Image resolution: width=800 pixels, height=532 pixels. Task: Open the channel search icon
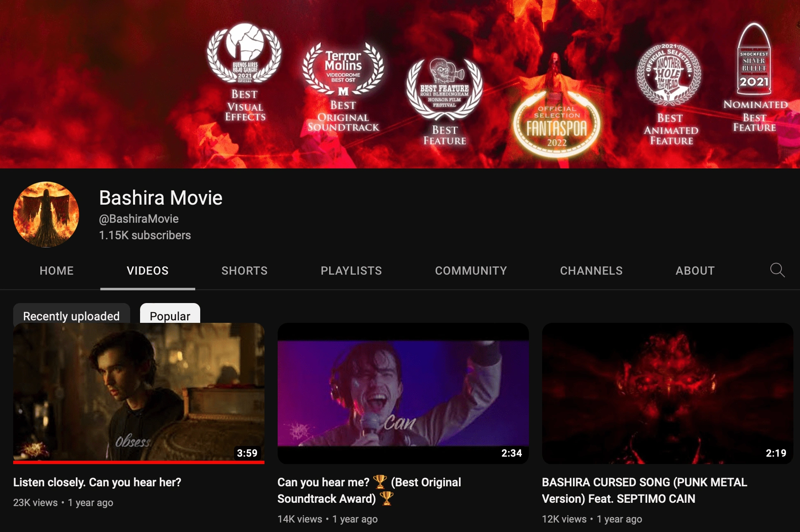coord(777,271)
